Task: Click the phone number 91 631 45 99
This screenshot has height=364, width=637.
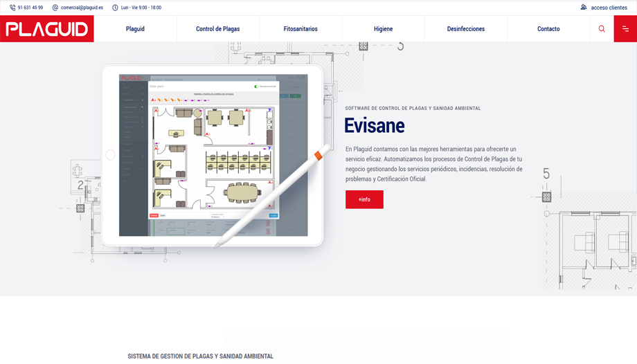Action: [x=30, y=8]
